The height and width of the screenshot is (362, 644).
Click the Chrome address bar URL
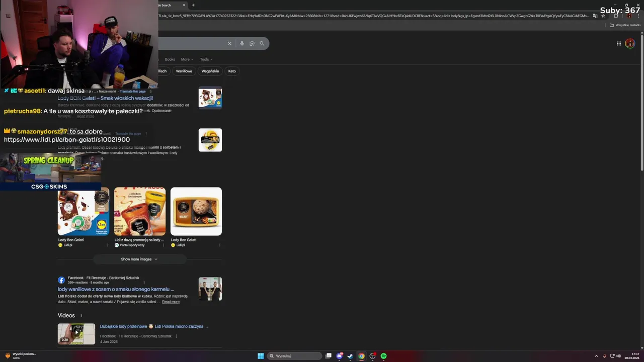375,16
